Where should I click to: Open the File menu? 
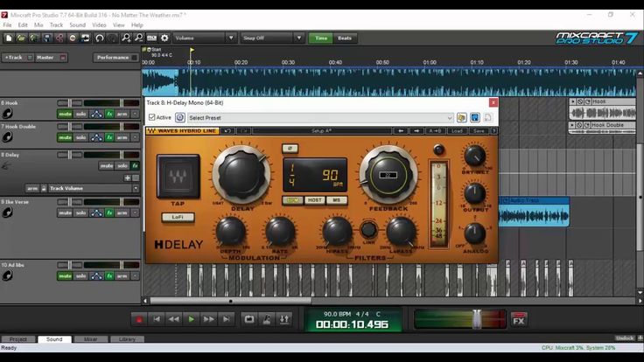[x=7, y=25]
